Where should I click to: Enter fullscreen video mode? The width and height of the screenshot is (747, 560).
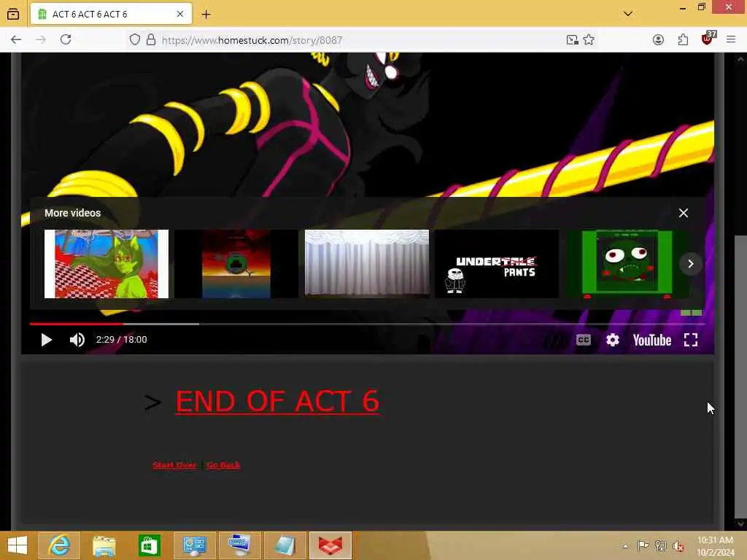pos(691,340)
